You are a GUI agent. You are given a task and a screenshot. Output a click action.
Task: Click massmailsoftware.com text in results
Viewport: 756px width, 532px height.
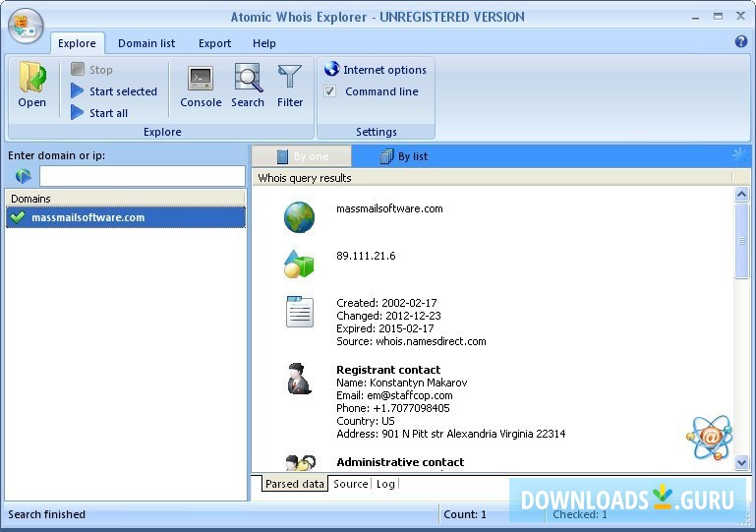point(389,208)
